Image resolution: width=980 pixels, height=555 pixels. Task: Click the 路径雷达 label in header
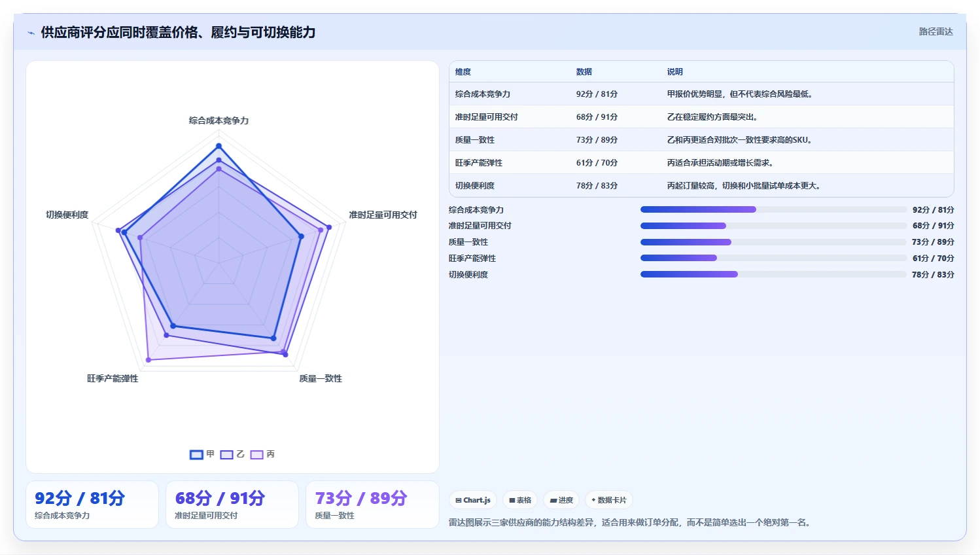click(x=936, y=31)
